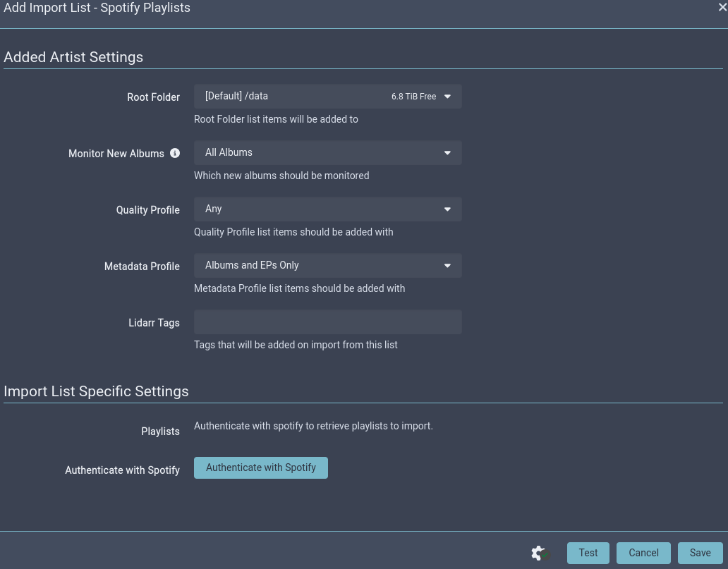Click the 'Import List Specific Settings' heading
Viewport: 728px width, 569px height.
tap(96, 391)
